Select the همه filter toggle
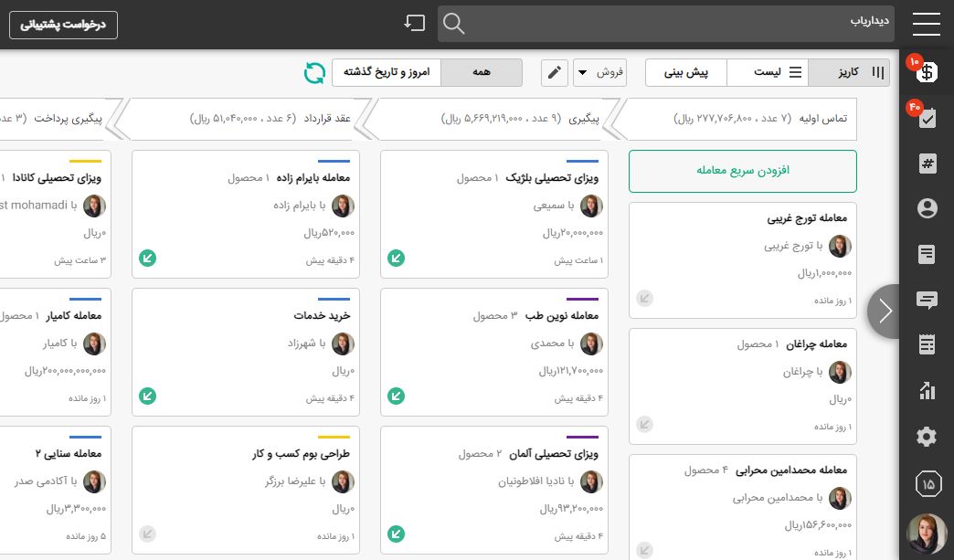The width and height of the screenshot is (954, 560). tap(482, 72)
